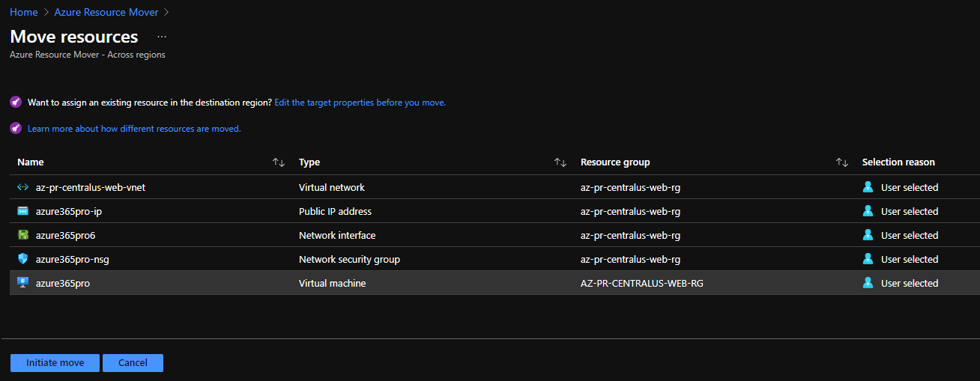Screen dimensions: 980x381
Task: Click the resource group cell in the azure365pro-ip row
Action: point(630,211)
